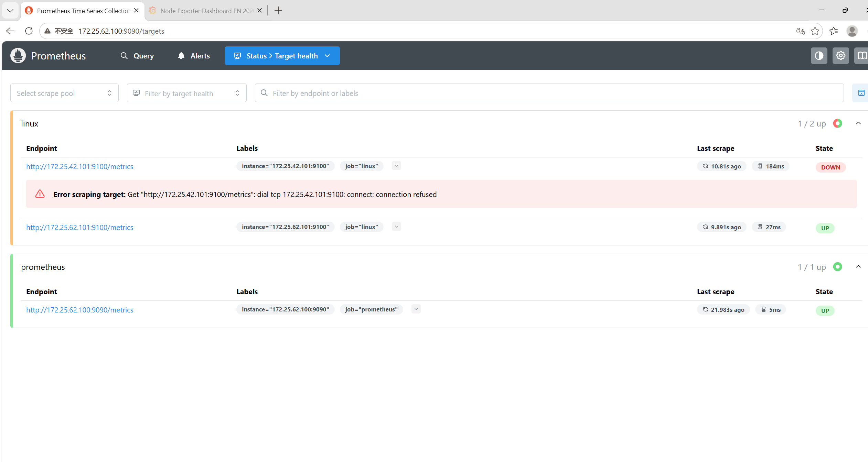This screenshot has height=462, width=868.
Task: Open the 172.25.62.100:9090 metrics endpoint link
Action: point(80,310)
